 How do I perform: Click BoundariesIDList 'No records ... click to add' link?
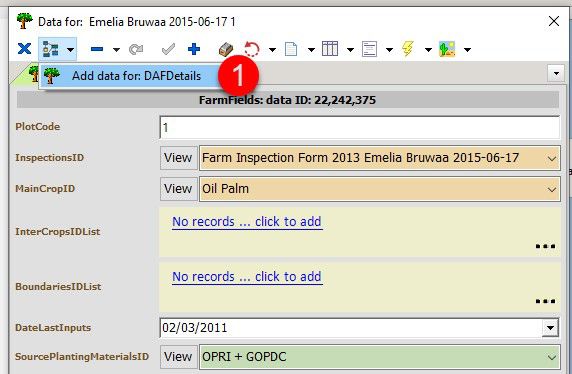point(247,277)
